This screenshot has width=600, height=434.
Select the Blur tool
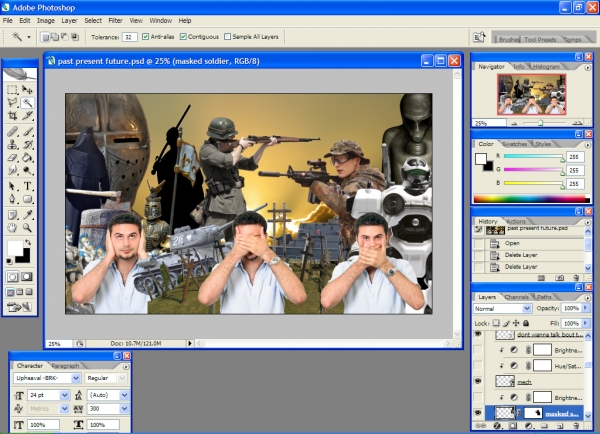coord(12,170)
